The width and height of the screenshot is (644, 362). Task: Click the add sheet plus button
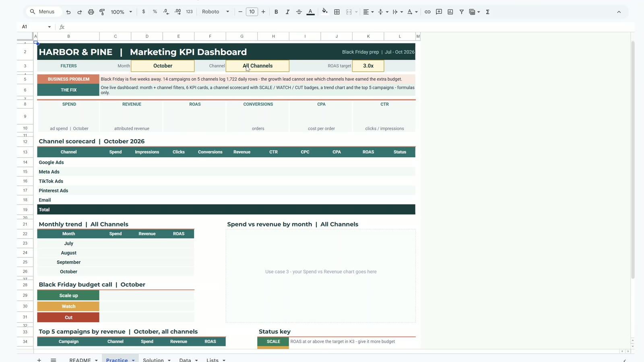coord(39,360)
